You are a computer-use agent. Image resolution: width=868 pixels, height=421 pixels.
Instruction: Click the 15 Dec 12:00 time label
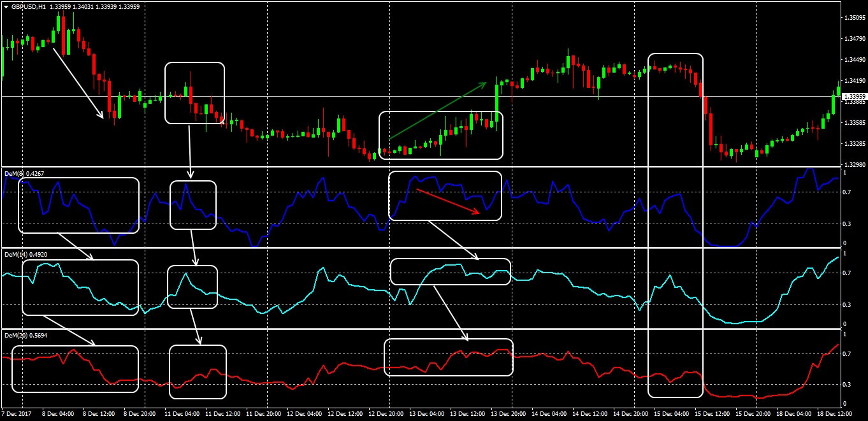point(712,414)
